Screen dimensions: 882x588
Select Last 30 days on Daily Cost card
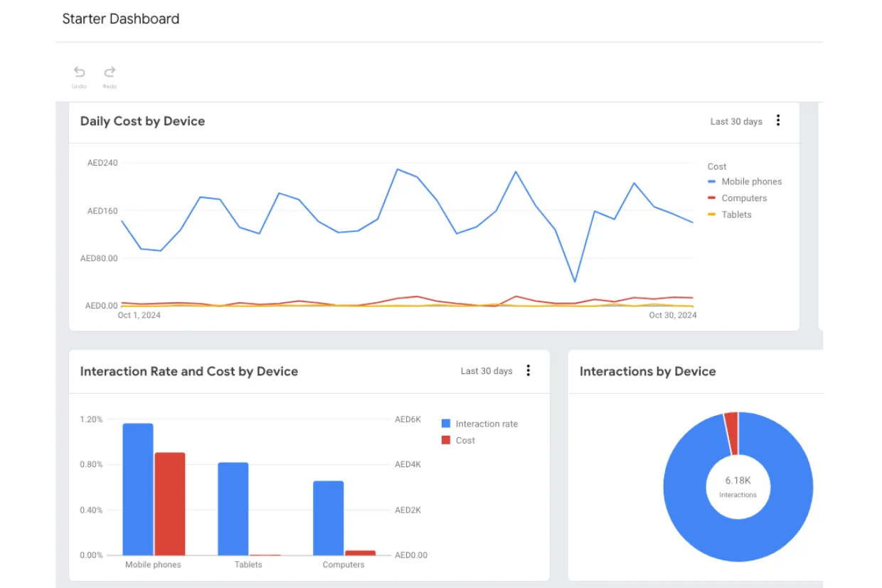click(736, 122)
